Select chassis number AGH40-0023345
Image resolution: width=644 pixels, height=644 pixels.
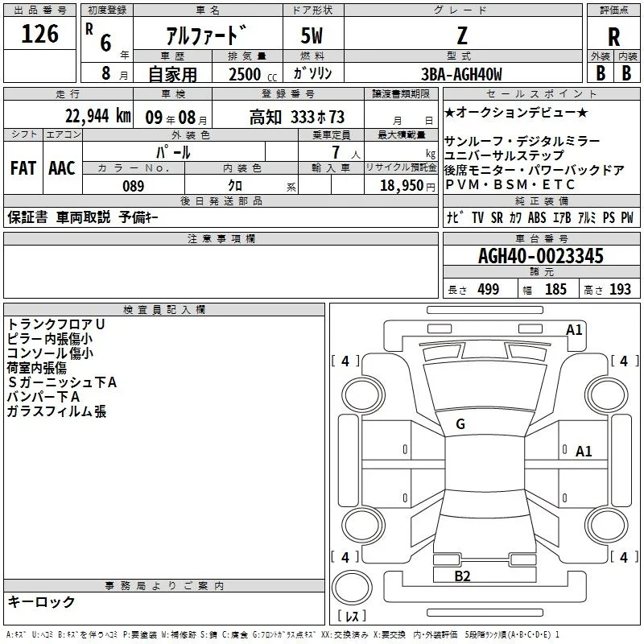coord(541,256)
